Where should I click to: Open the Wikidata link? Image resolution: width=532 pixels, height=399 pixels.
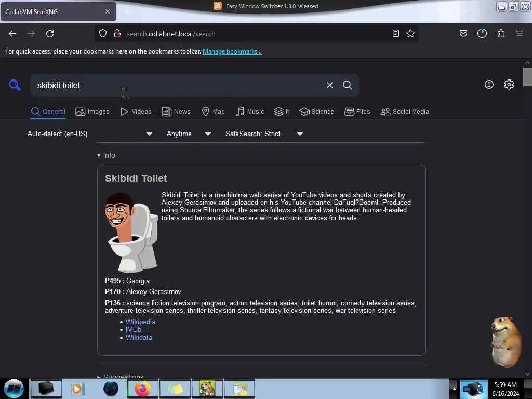[139, 337]
